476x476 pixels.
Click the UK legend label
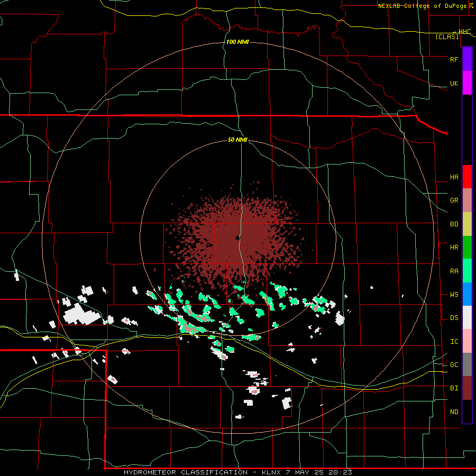click(454, 83)
